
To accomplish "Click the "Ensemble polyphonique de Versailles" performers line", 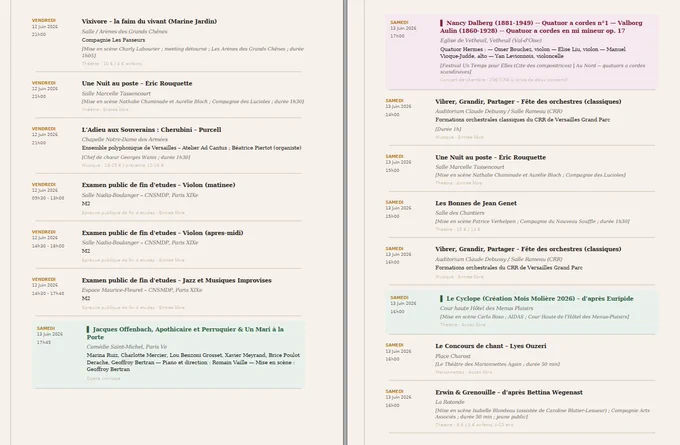I will (191, 148).
